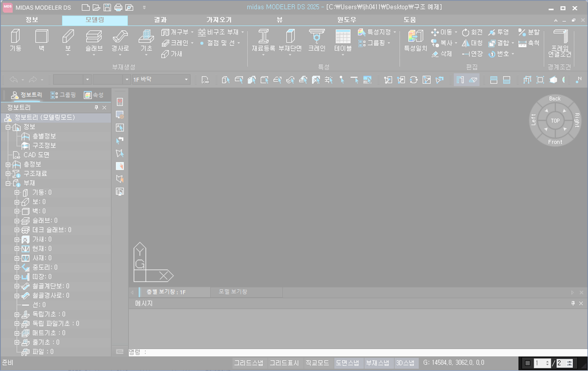Click the 그룹핑 ribbon button
588x371 pixels.
click(x=371, y=43)
